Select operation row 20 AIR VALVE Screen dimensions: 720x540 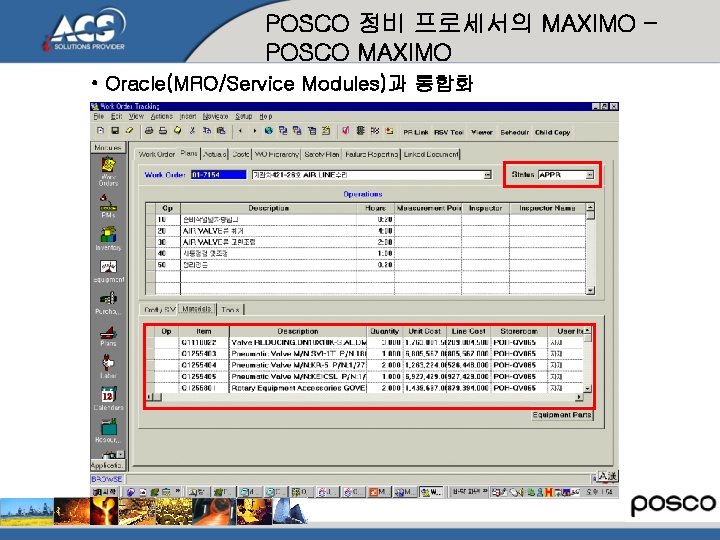366,231
